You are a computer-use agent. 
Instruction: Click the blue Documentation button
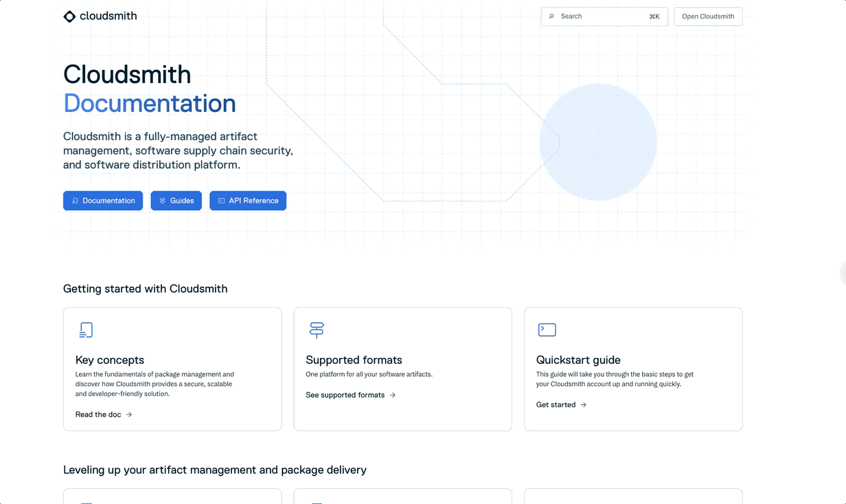(103, 201)
